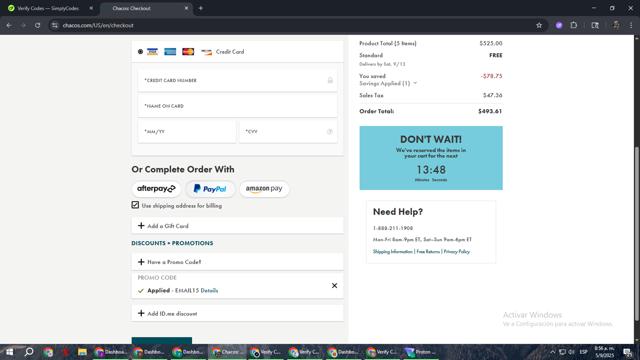The width and height of the screenshot is (640, 360).
Task: Switch to the Verify Codes — SimplyCodes tab
Action: click(x=48, y=8)
